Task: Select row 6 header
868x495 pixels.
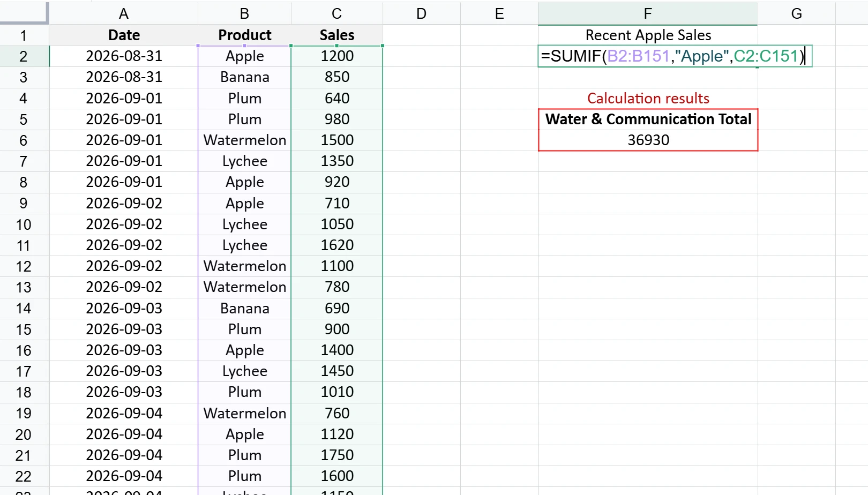Action: coord(24,140)
